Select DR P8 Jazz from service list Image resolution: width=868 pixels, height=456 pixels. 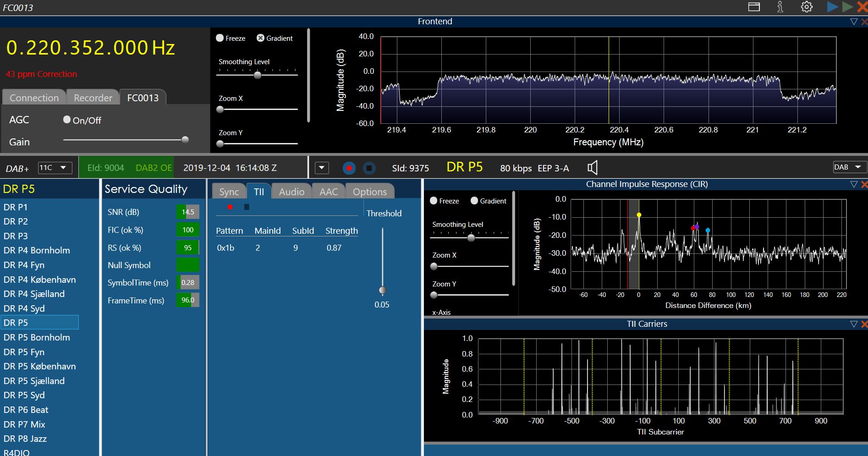click(x=25, y=439)
